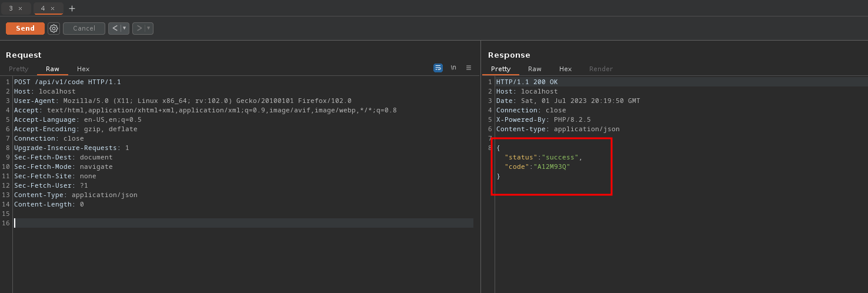This screenshot has height=293, width=868.
Task: Switch Response view to Raw tab
Action: click(x=535, y=69)
